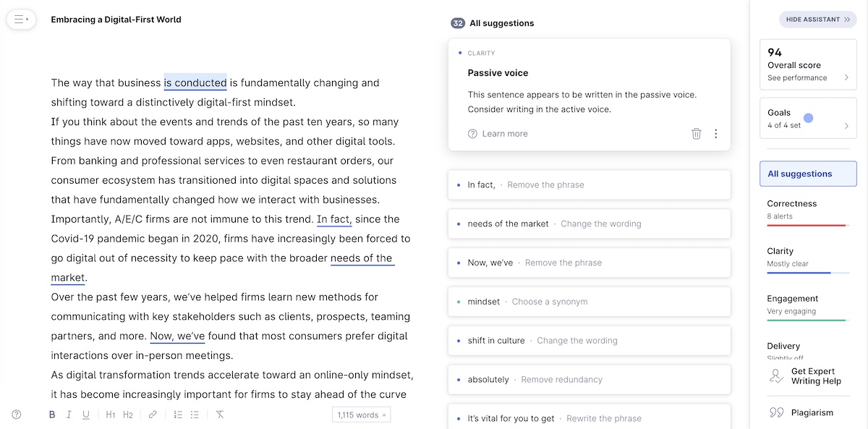Viewport: 868px width, 429px height.
Task: Open the hamburger menu
Action: 21,20
